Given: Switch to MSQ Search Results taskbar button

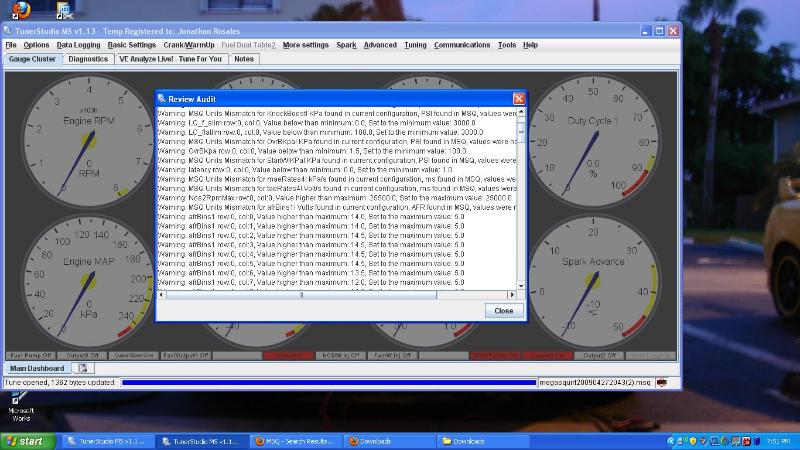Looking at the screenshot, I should tap(294, 441).
